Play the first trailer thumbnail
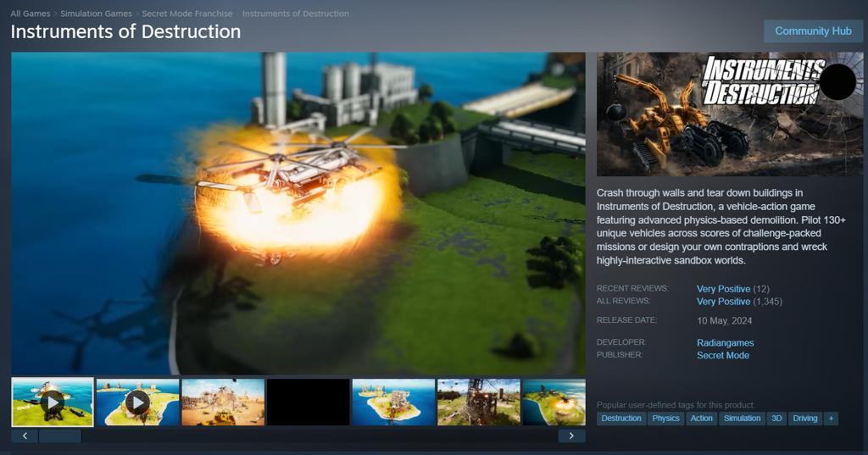 point(53,402)
